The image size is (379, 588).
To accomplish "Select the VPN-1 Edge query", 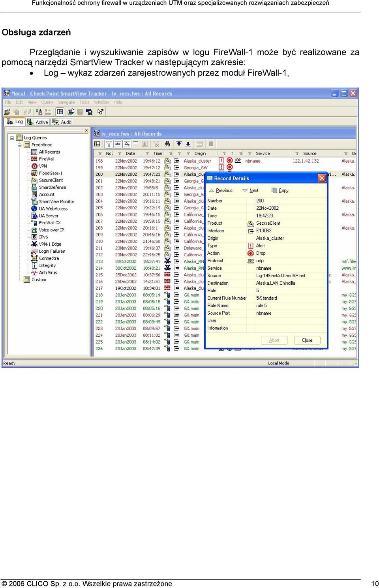I will 50,244.
